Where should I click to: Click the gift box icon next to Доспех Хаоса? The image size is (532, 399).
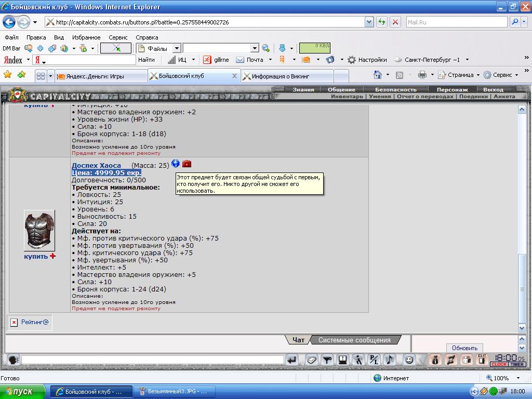187,164
